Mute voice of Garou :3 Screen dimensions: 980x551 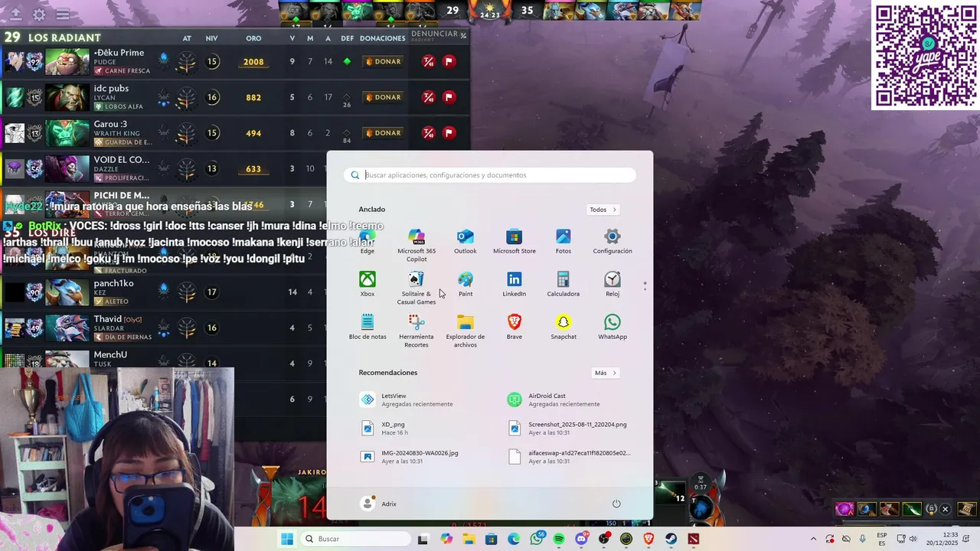tap(429, 132)
